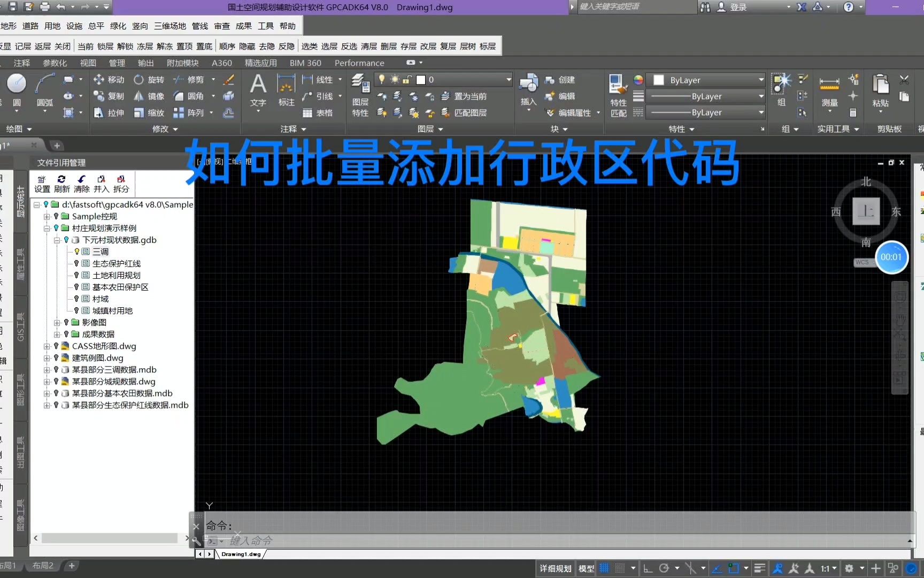
Task: Expand the 某县部分三调数据.mdb node
Action: pos(47,370)
